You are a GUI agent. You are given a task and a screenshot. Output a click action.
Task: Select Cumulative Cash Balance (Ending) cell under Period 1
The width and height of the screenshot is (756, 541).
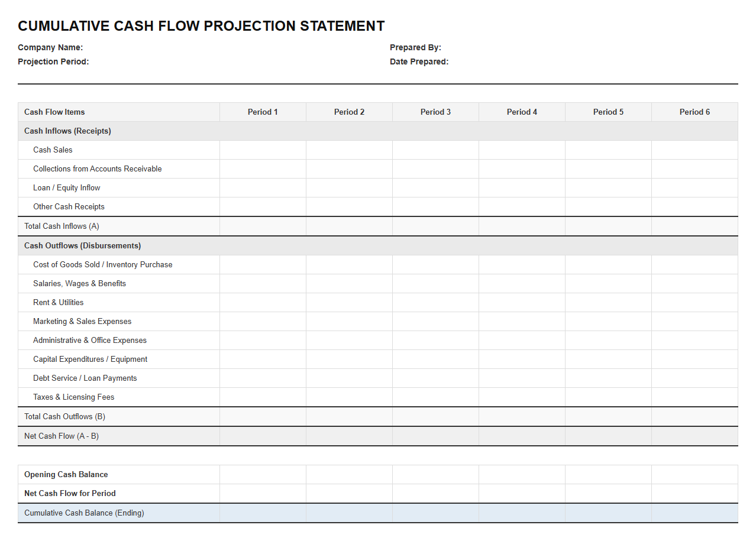point(263,513)
